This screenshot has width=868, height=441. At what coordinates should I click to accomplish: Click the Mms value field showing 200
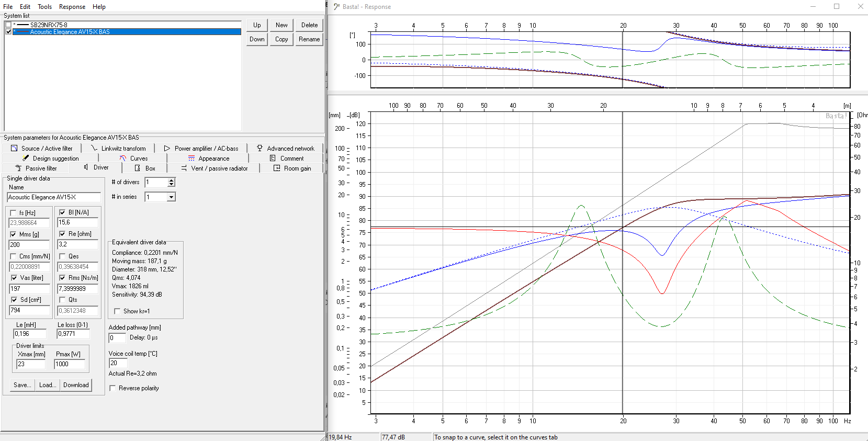(29, 245)
